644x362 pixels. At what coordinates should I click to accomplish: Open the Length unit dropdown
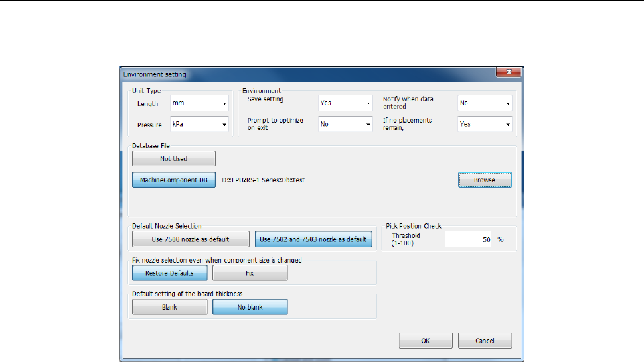click(199, 103)
